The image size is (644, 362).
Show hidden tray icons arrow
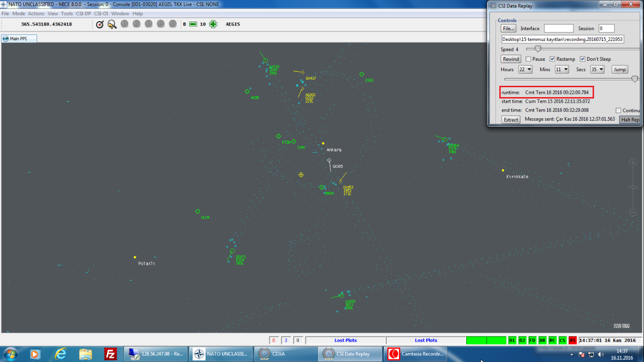click(x=572, y=354)
